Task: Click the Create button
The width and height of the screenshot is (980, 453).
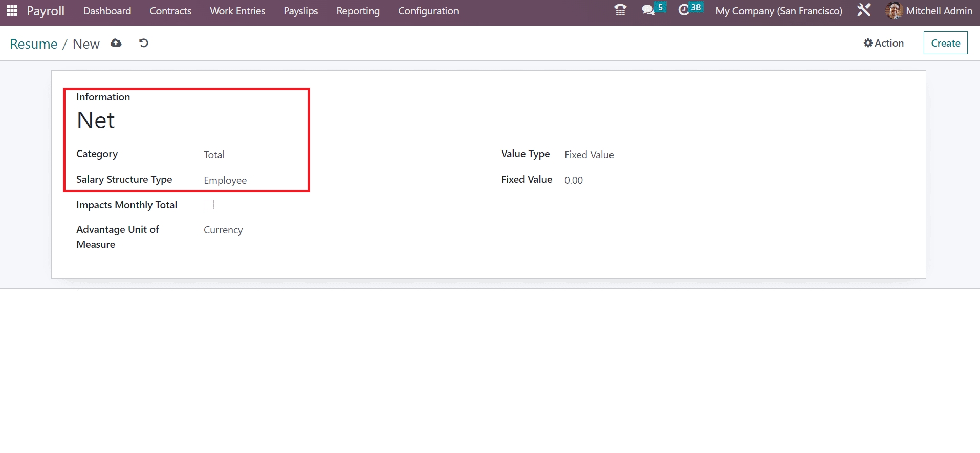Action: [945, 43]
